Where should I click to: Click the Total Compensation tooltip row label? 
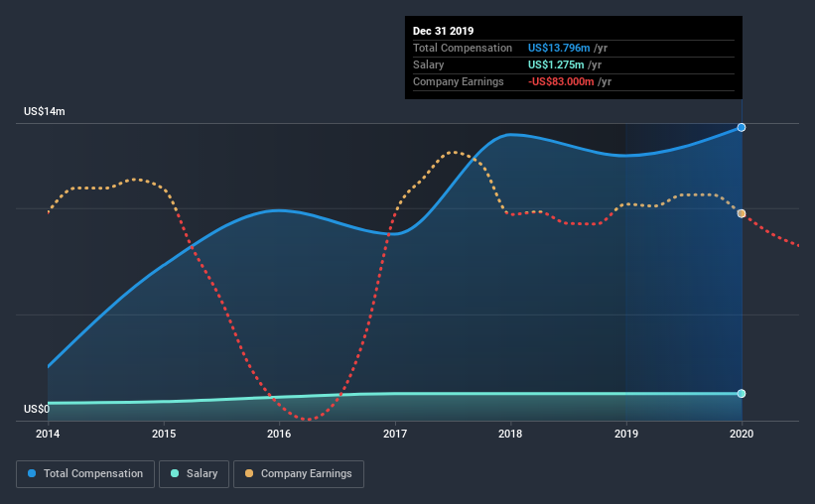pyautogui.click(x=463, y=48)
